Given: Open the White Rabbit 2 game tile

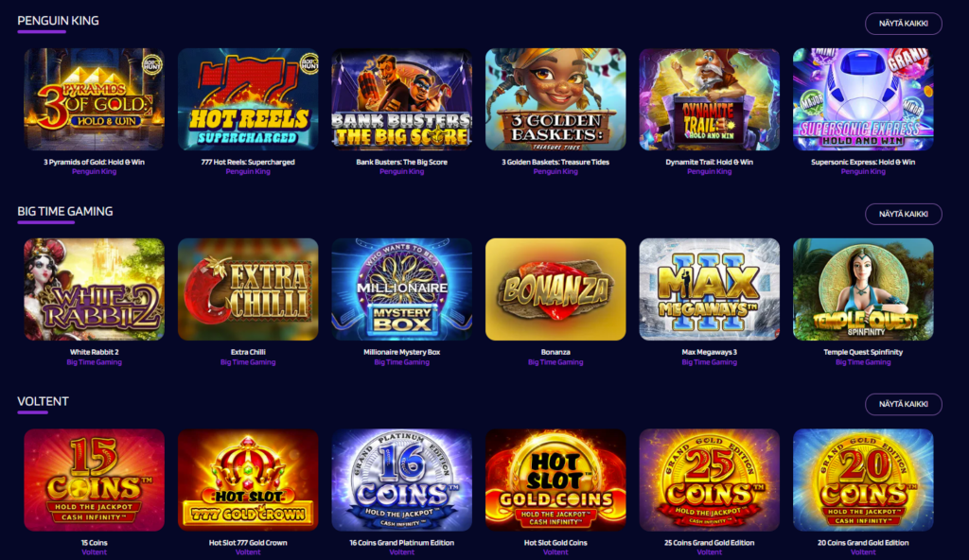Looking at the screenshot, I should (x=94, y=289).
